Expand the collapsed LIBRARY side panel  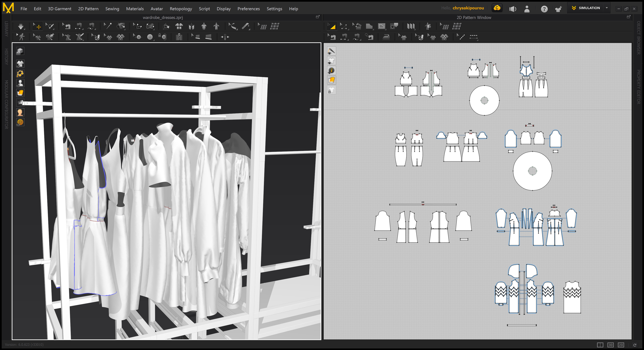(x=6, y=29)
